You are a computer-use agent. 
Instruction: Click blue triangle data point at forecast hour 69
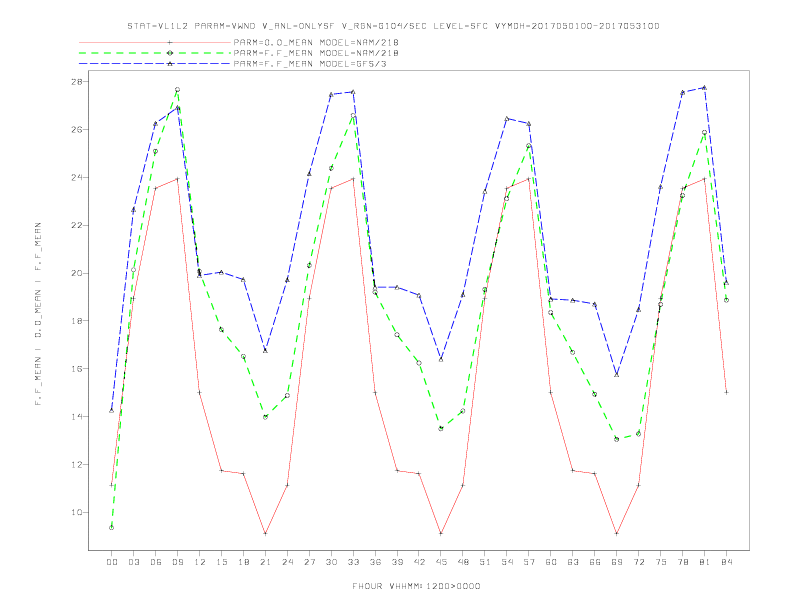(617, 375)
